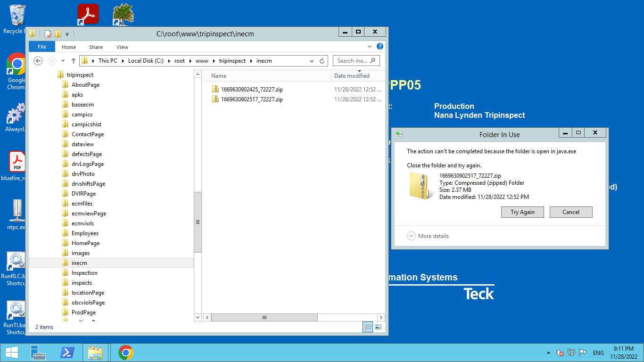Open Server Manager from the taskbar

tap(38, 353)
